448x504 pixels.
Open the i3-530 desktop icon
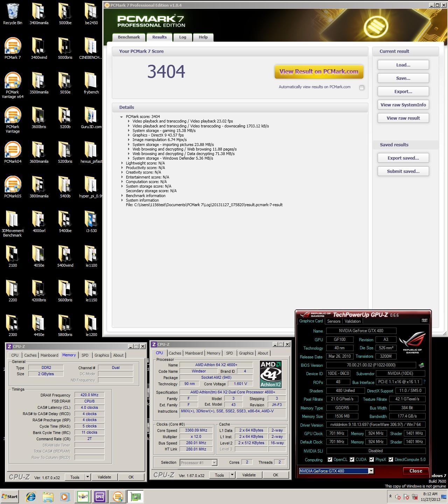pyautogui.click(x=91, y=222)
